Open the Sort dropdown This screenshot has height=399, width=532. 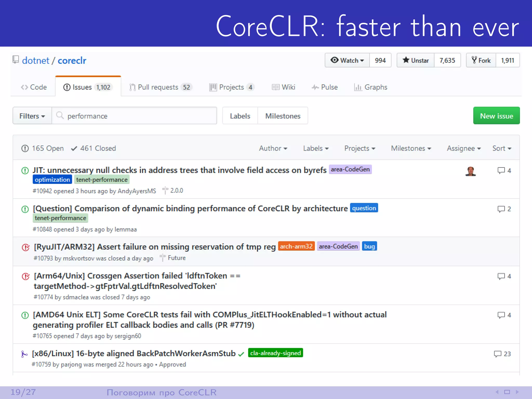pyautogui.click(x=502, y=148)
